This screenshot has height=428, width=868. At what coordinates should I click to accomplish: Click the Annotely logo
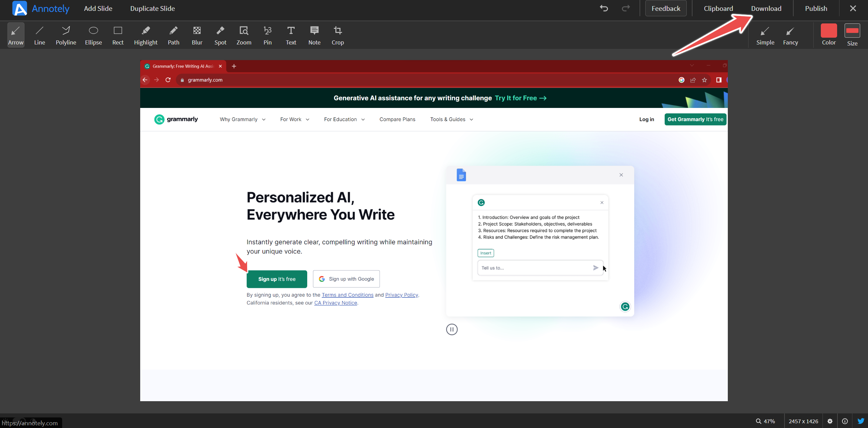pyautogui.click(x=40, y=8)
